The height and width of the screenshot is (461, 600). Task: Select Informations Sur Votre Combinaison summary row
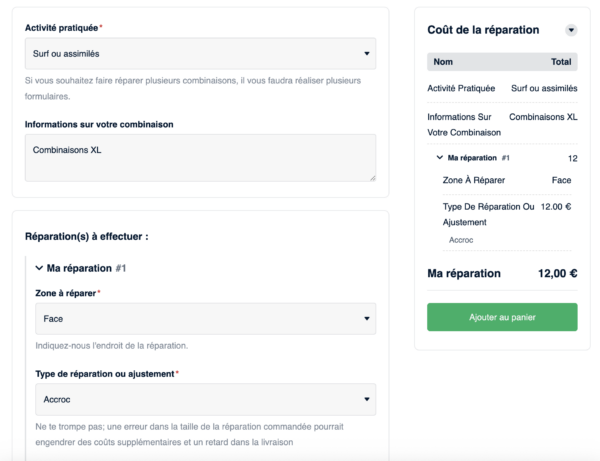point(500,124)
